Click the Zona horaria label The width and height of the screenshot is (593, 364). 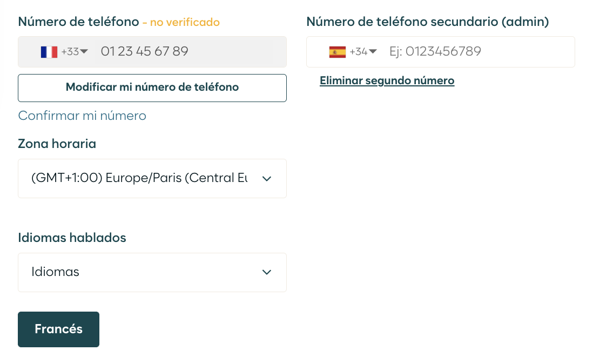pyautogui.click(x=57, y=144)
